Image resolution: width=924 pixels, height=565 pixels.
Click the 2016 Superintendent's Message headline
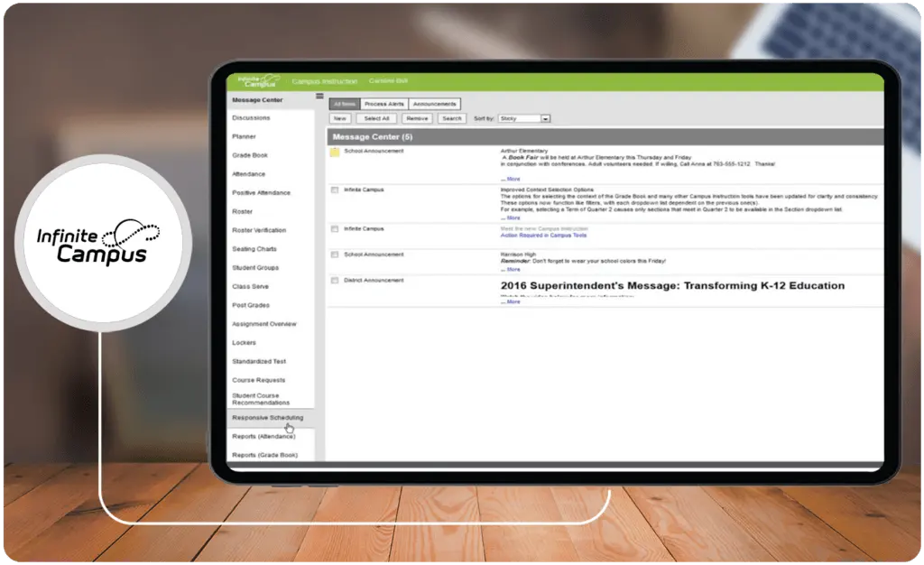672,286
